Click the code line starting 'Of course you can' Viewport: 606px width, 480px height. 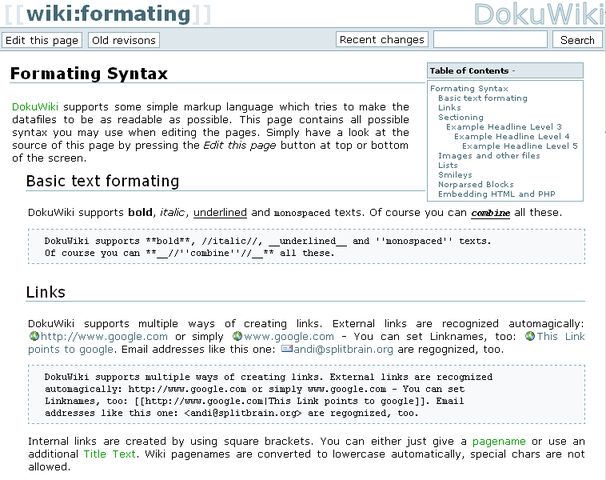189,253
